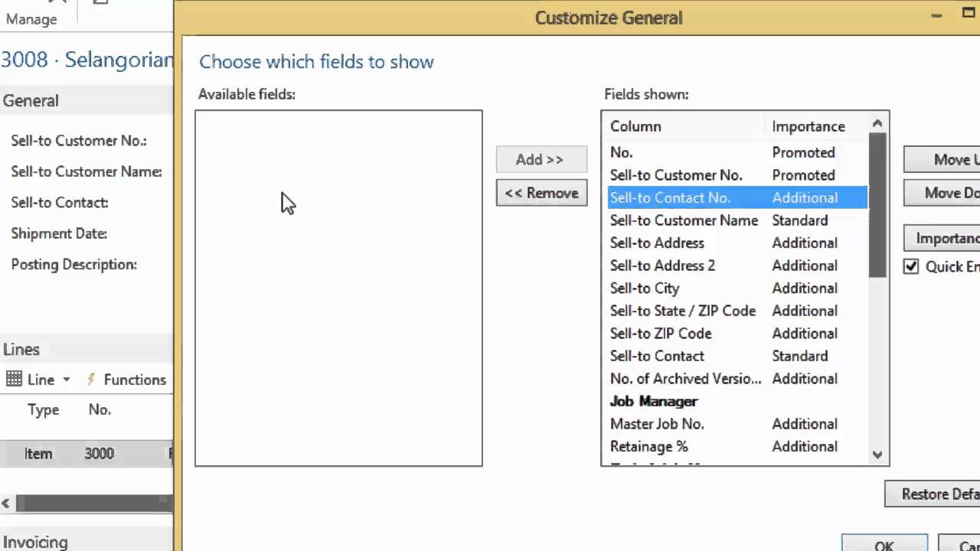Select the 'Sell-to Address 2' row
Image resolution: width=980 pixels, height=551 pixels.
tap(737, 266)
